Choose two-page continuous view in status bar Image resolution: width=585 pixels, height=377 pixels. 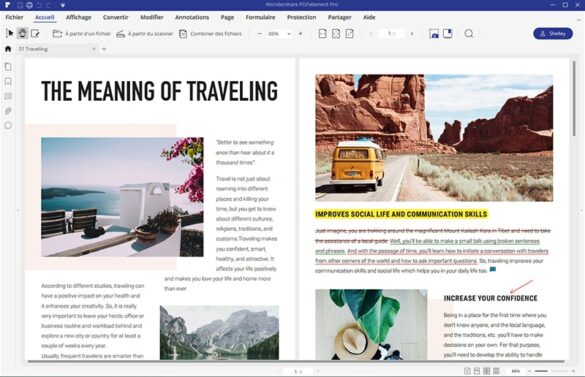[496, 371]
